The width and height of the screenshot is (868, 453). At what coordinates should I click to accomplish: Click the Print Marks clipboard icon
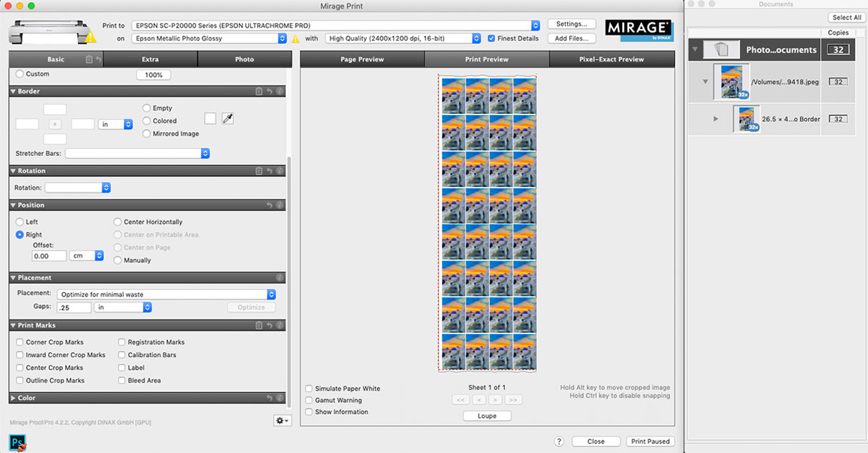pyautogui.click(x=260, y=326)
